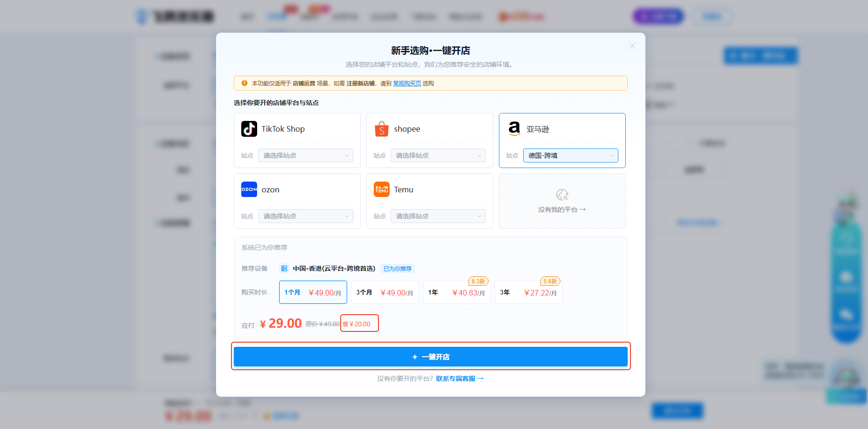Image resolution: width=868 pixels, height=429 pixels.
Task: Click the TikTok Shop platform name
Action: [x=283, y=129]
